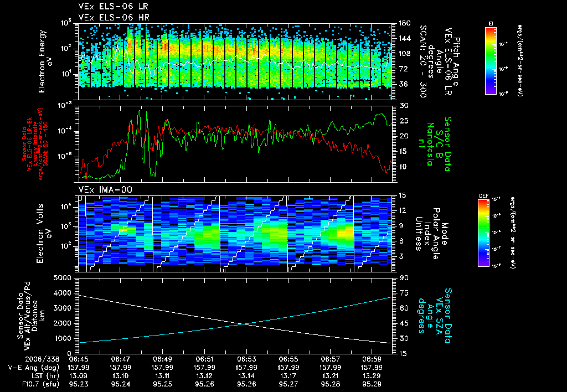Click the 'V-E Ang (deg)' row label
The width and height of the screenshot is (567, 392).
coord(33,368)
